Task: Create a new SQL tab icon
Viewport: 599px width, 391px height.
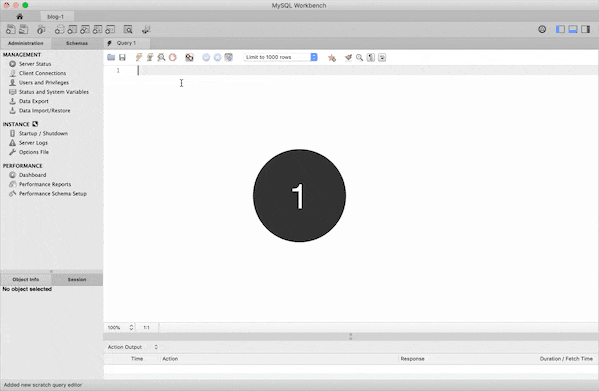Action: pos(11,29)
